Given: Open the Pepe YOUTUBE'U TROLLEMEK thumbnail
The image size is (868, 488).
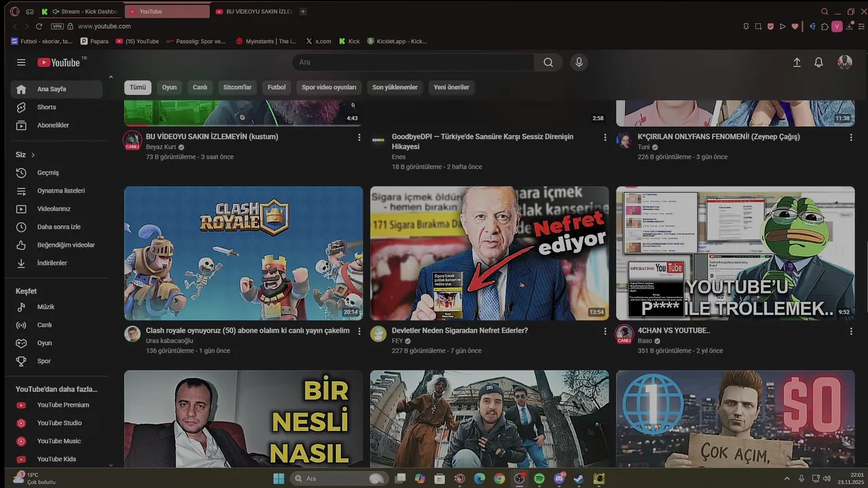Looking at the screenshot, I should (735, 253).
